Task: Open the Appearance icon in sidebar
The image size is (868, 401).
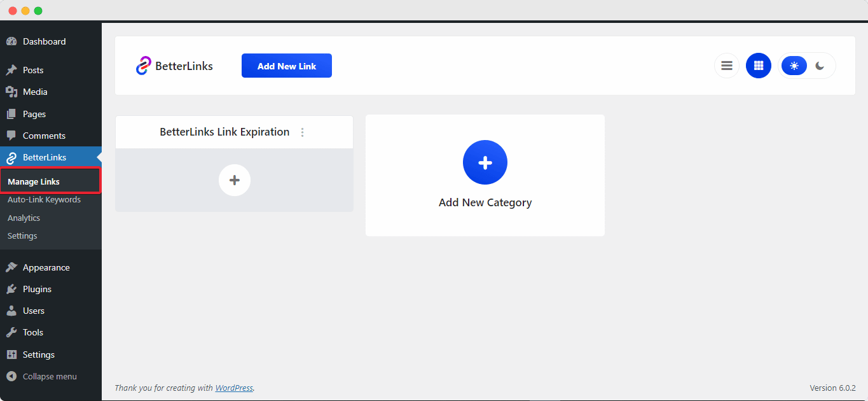Action: (14, 267)
